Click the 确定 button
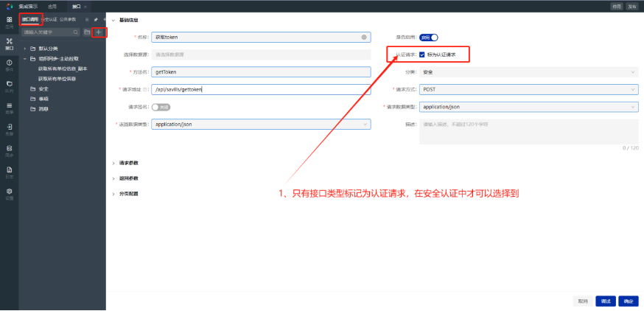Screen dimensions: 644x311 pyautogui.click(x=629, y=301)
